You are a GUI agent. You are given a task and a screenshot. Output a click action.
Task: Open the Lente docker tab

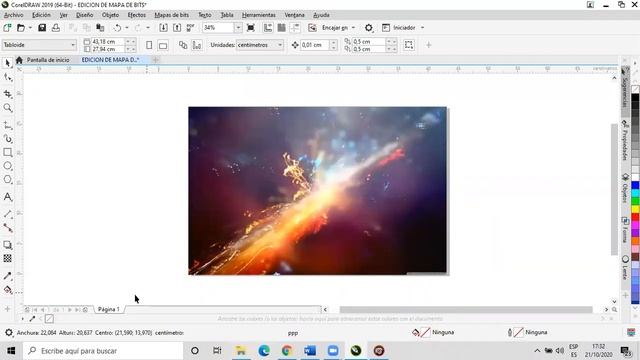point(625,267)
